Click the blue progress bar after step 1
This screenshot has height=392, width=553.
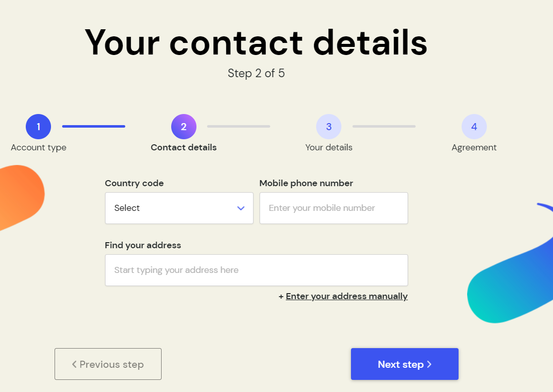pyautogui.click(x=93, y=127)
